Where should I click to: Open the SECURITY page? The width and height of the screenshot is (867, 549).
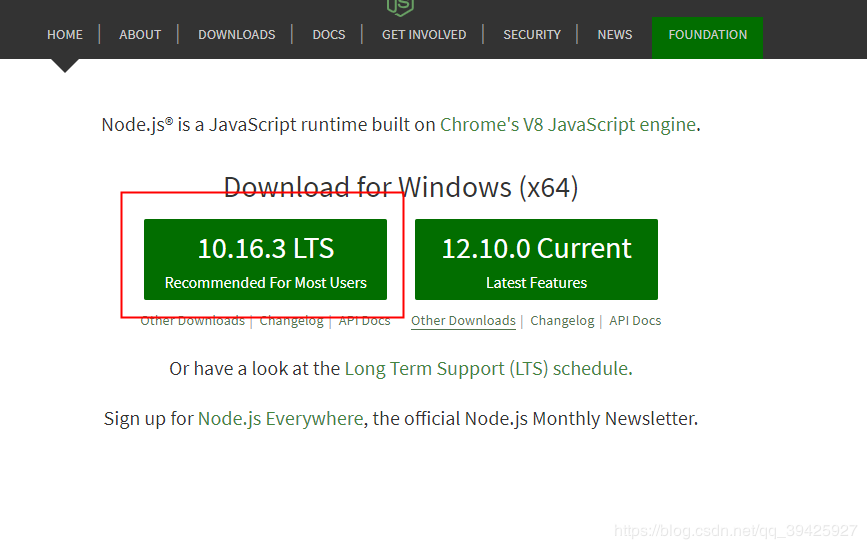532,35
